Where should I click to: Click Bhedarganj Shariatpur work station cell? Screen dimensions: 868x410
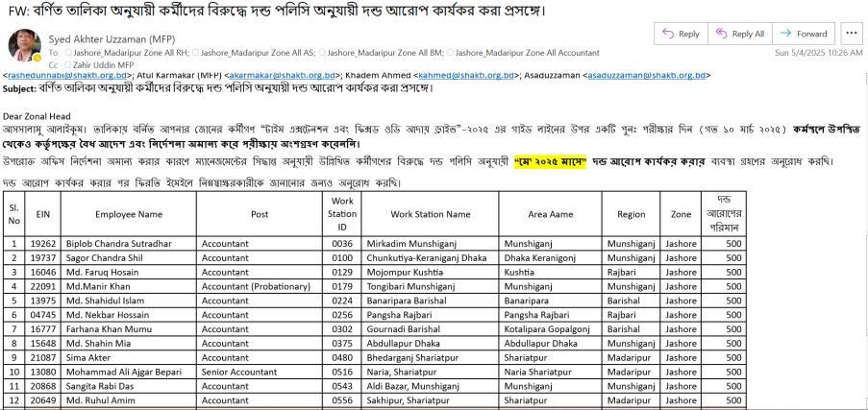pos(430,357)
